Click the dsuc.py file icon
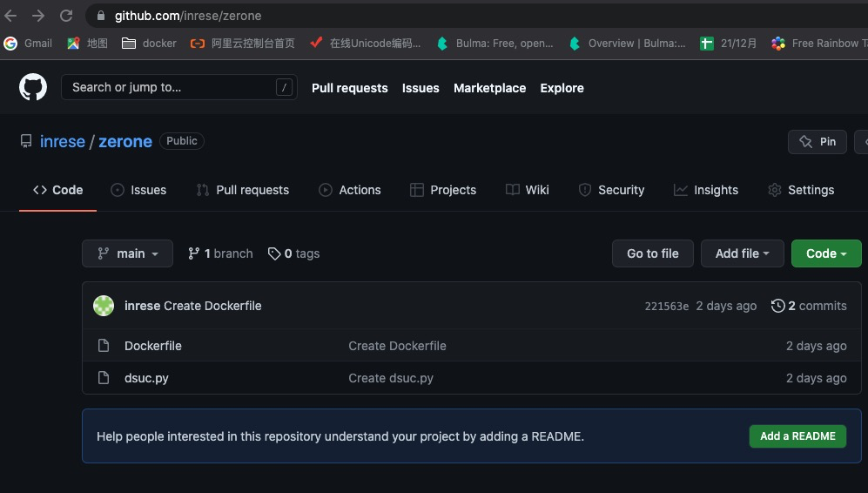This screenshot has height=493, width=868. [104, 378]
